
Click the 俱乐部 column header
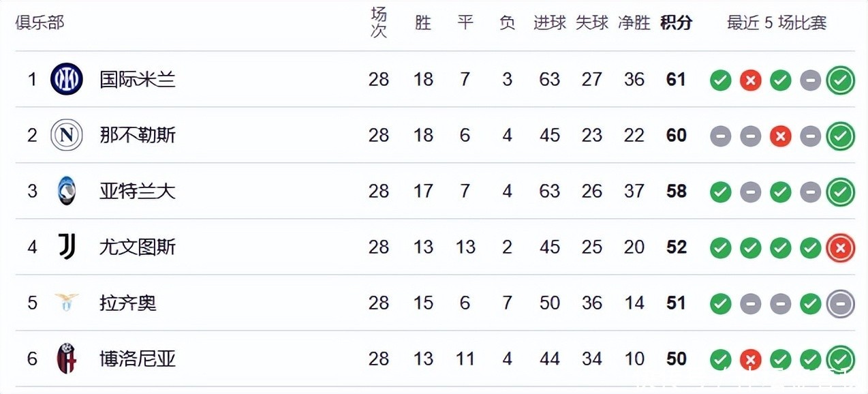[x=40, y=22]
